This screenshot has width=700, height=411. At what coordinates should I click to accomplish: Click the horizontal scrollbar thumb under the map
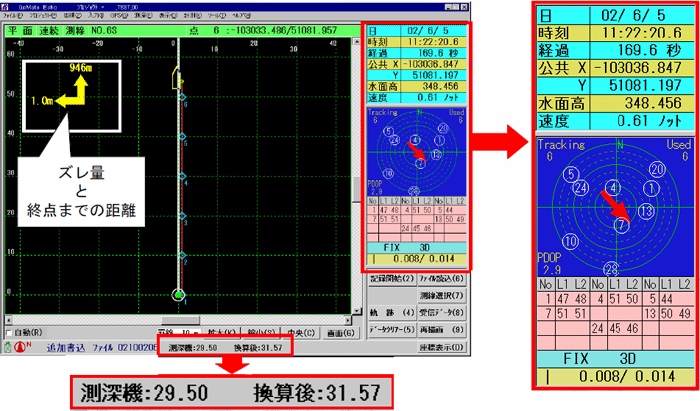click(180, 320)
